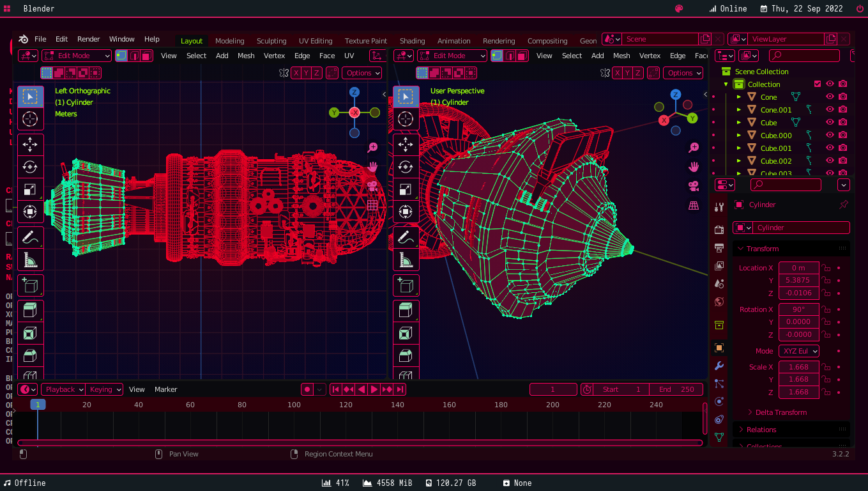The image size is (868, 491).
Task: Toggle auto keying record button
Action: coord(307,389)
